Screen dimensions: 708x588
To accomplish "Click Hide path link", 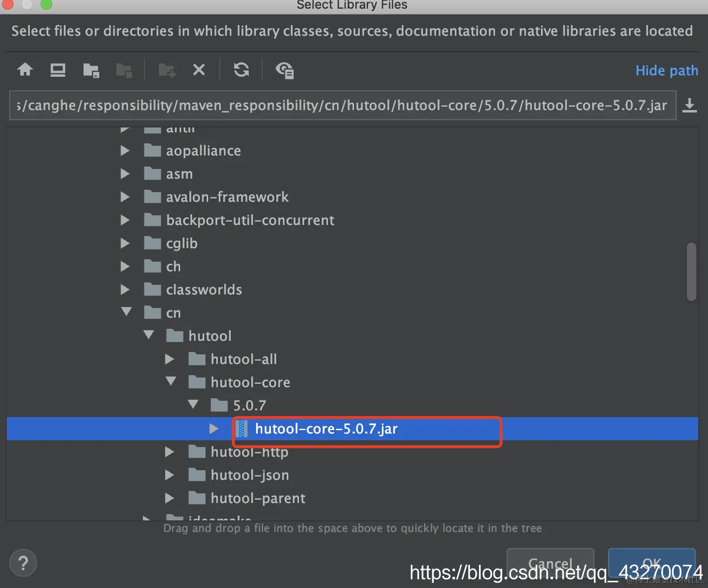I will click(x=667, y=70).
